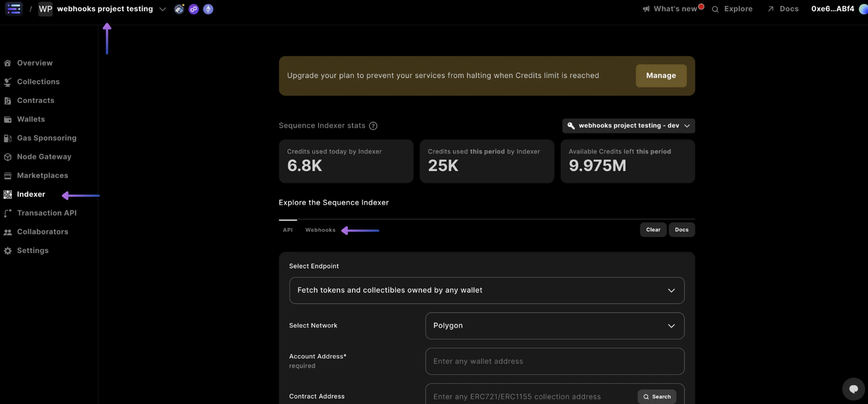Click the Clear button
The image size is (868, 404).
coord(653,230)
